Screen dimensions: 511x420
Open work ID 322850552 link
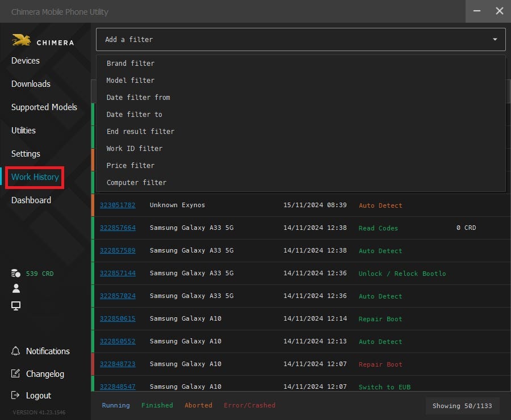(x=118, y=341)
